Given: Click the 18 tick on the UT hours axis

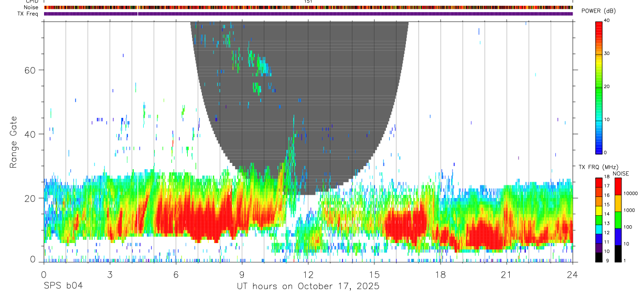Looking at the screenshot, I should (440, 274).
